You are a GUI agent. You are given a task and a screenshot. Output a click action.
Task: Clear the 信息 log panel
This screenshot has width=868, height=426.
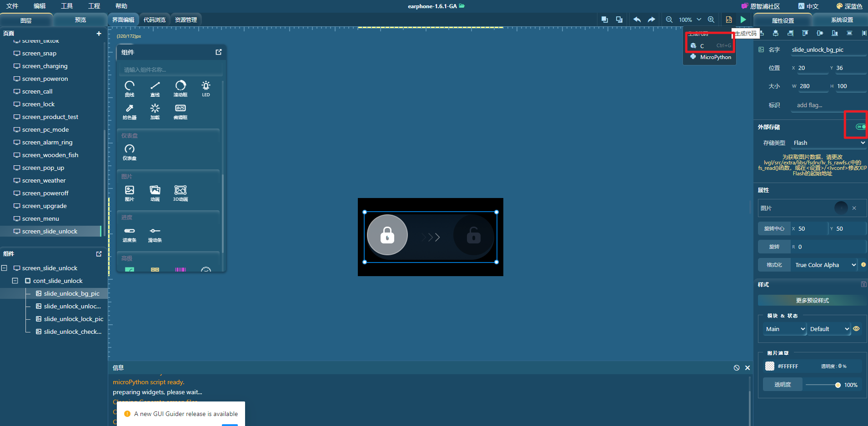[x=737, y=368]
